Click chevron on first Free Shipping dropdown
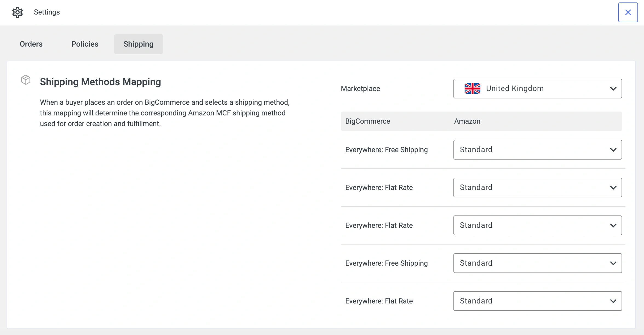This screenshot has height=335, width=644. 613,150
